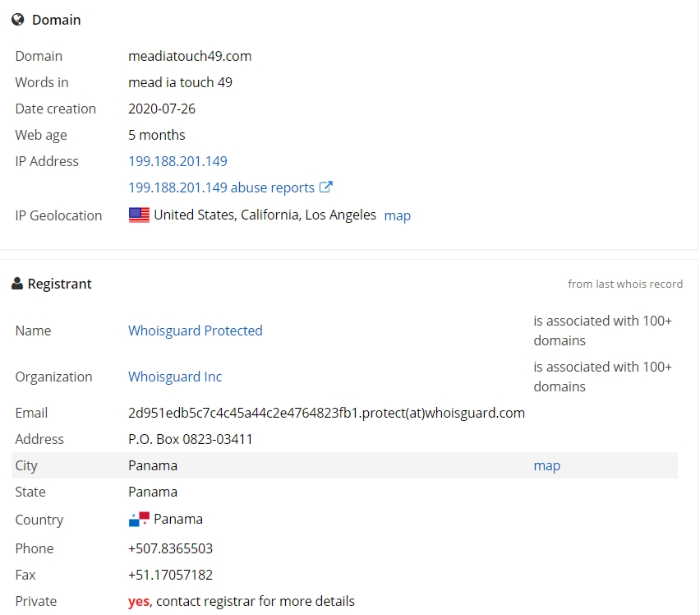700x615 pixels.
Task: Open the Whoisguard Protected name link
Action: click(195, 331)
